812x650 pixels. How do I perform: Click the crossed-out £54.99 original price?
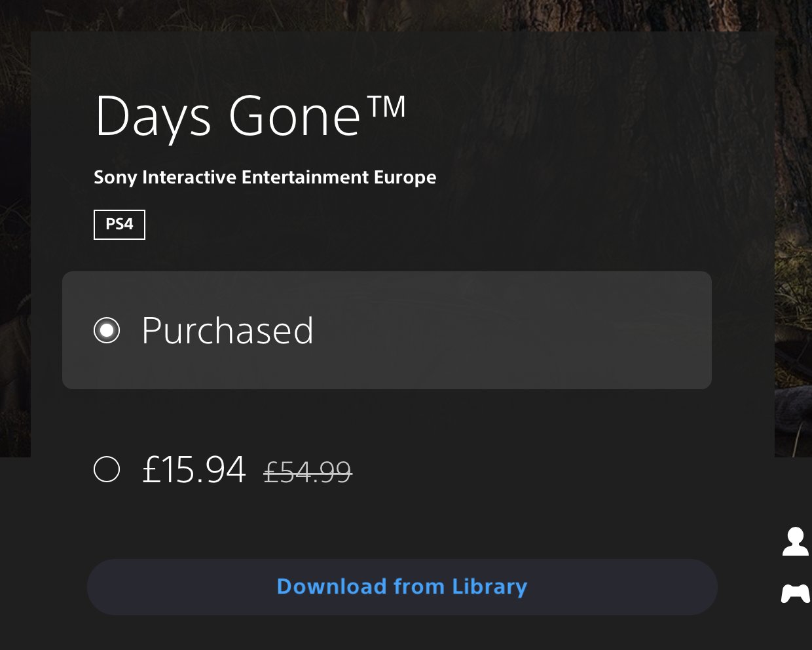308,472
